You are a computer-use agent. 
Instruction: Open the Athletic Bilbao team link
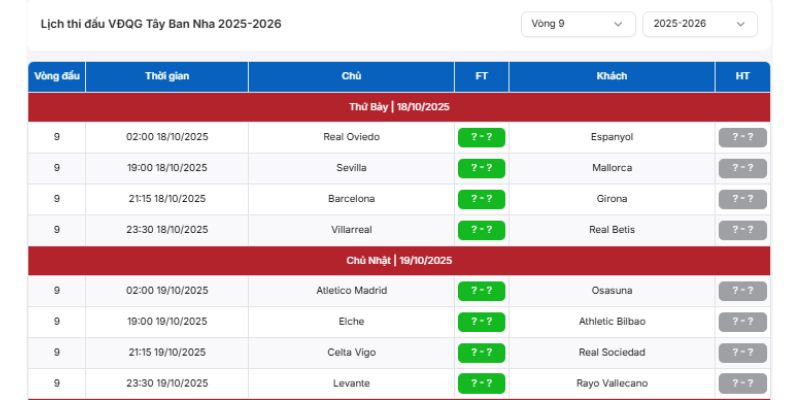tap(612, 322)
